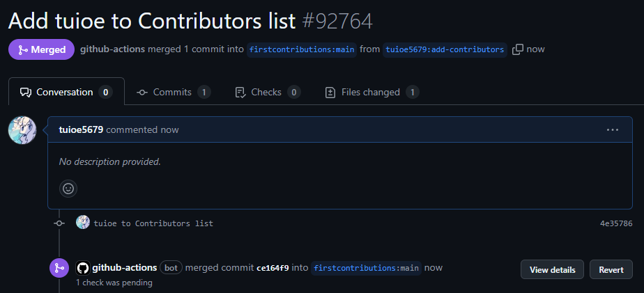644x293 pixels.
Task: Open the commit hash 4e35786 link
Action: 616,223
